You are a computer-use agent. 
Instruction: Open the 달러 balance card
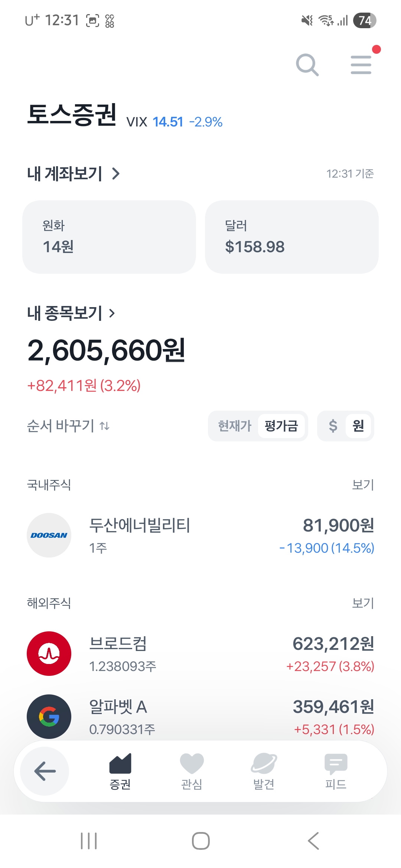[x=291, y=237]
